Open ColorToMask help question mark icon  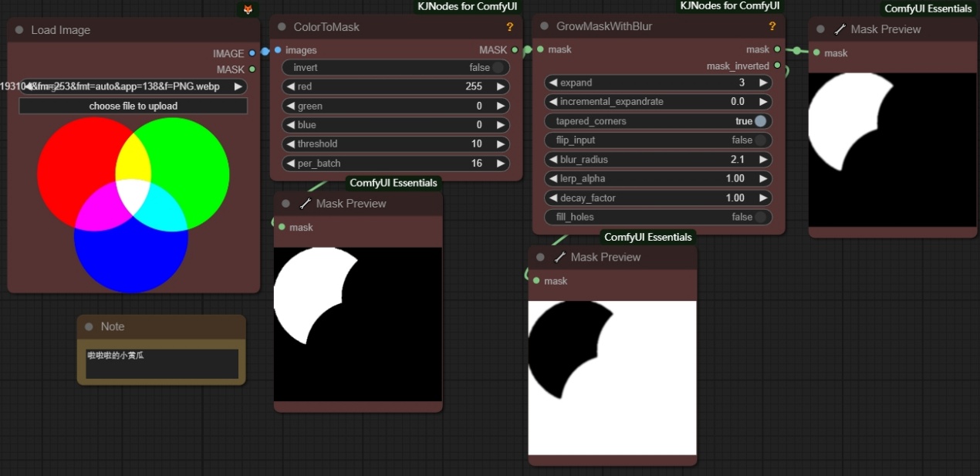[509, 27]
